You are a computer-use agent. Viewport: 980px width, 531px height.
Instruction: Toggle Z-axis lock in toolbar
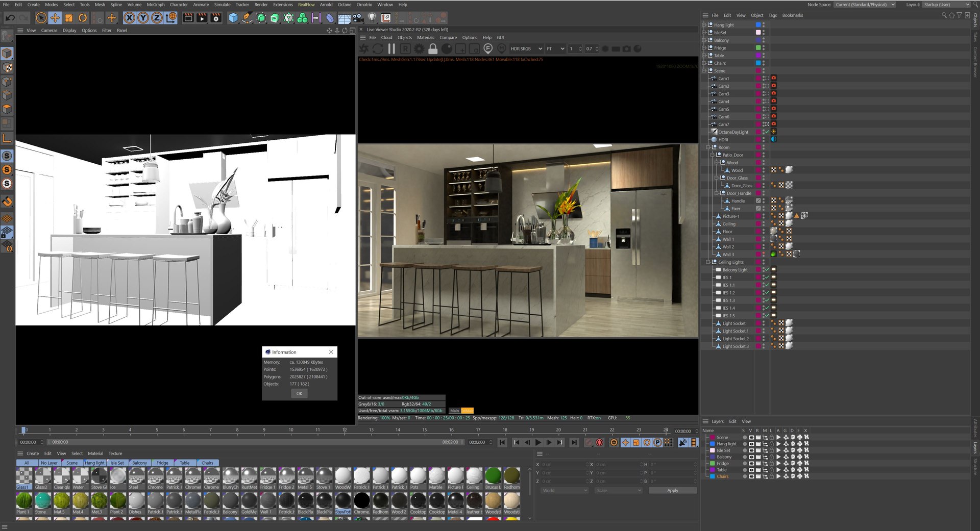coord(157,18)
